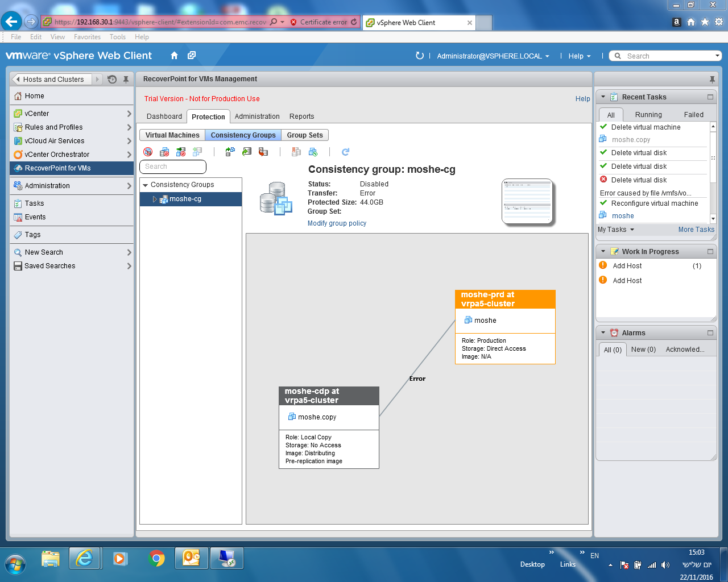Open Outlook from the taskbar
The image size is (728, 582).
click(192, 558)
